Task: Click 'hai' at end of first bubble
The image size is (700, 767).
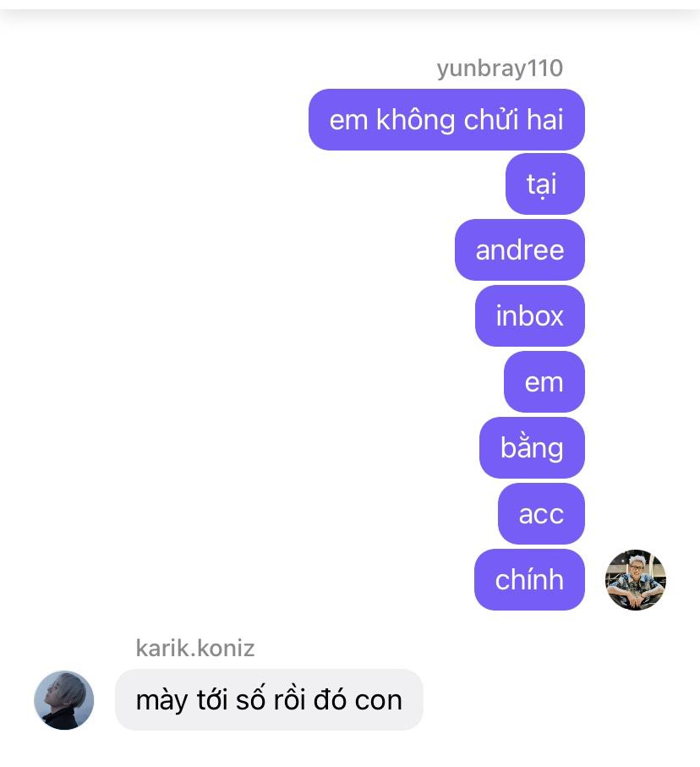Action: click(x=545, y=120)
